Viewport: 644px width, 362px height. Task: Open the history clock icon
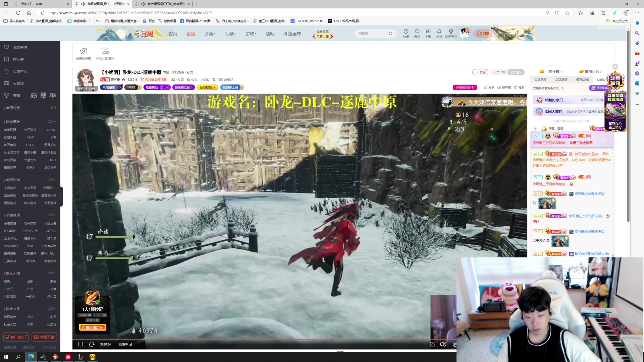[x=406, y=32]
